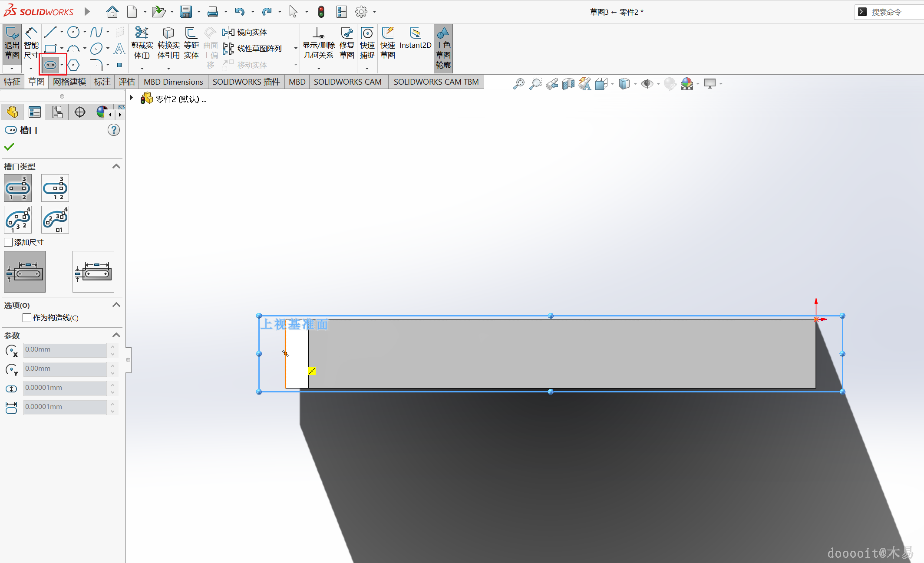Click the slot width parameter field
Image resolution: width=924 pixels, height=563 pixels.
click(x=65, y=388)
